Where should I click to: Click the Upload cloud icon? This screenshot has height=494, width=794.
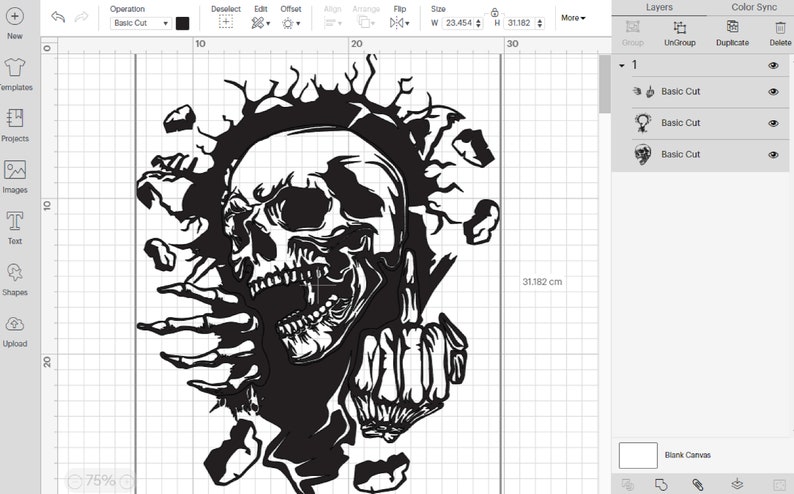[x=14, y=325]
